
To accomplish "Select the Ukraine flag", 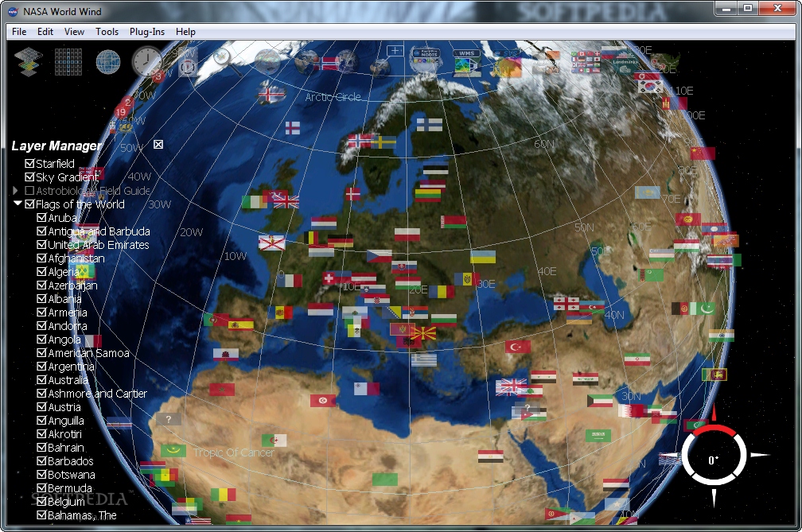I will point(483,257).
